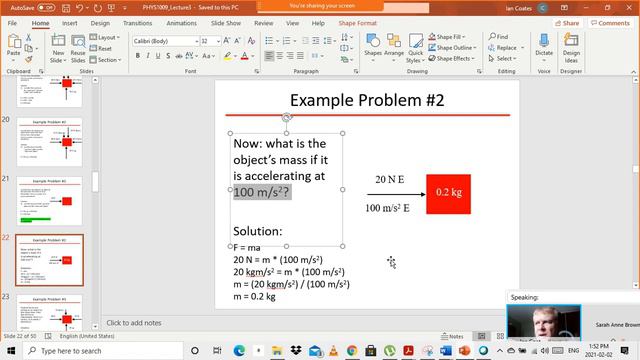This screenshot has width=640, height=360.
Task: Start slideshow from beginning icon
Action: (x=111, y=8)
